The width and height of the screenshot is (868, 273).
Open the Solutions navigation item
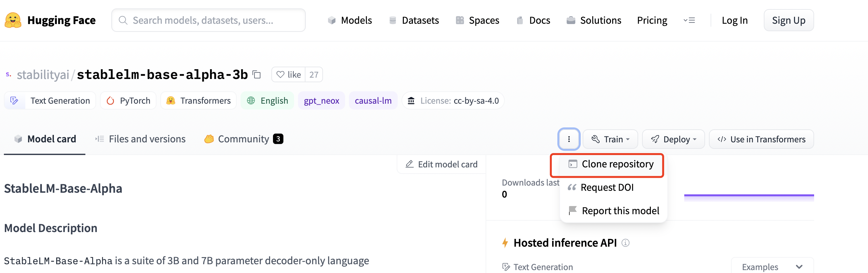594,20
